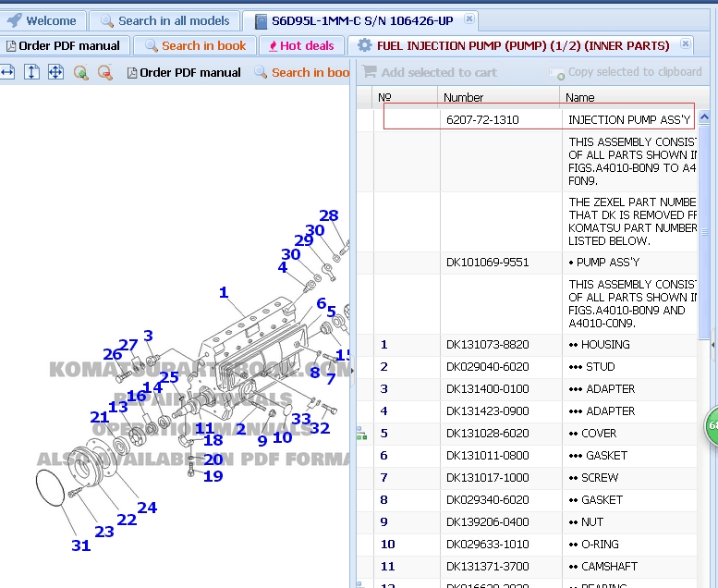Image resolution: width=718 pixels, height=588 pixels.
Task: Click callout 24 on the diagram
Action: click(x=147, y=508)
